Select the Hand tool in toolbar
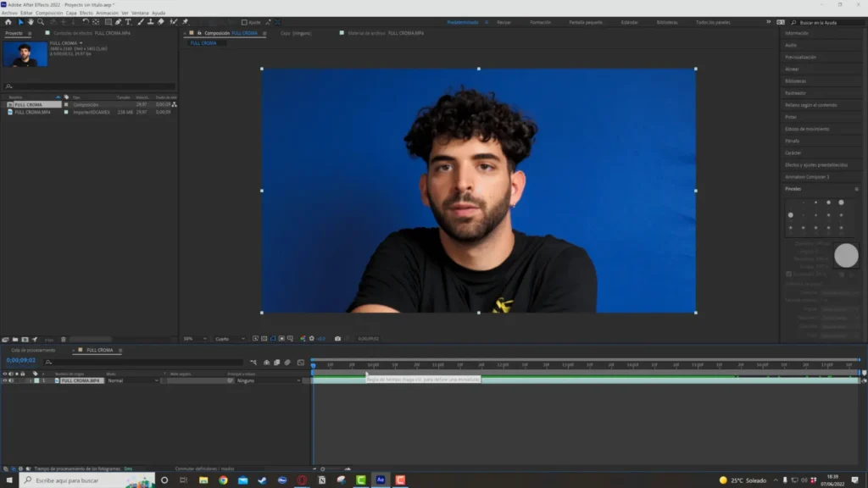The image size is (868, 488). 31,22
